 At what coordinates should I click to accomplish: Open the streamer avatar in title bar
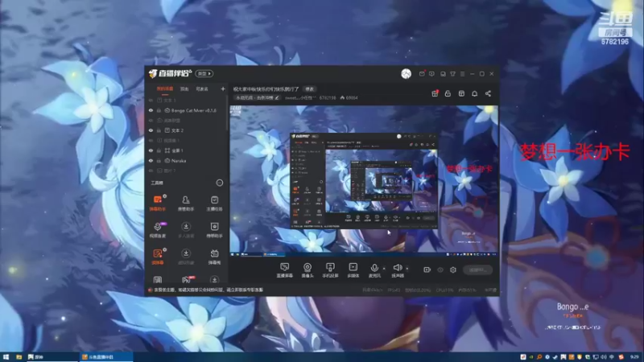coord(407,74)
